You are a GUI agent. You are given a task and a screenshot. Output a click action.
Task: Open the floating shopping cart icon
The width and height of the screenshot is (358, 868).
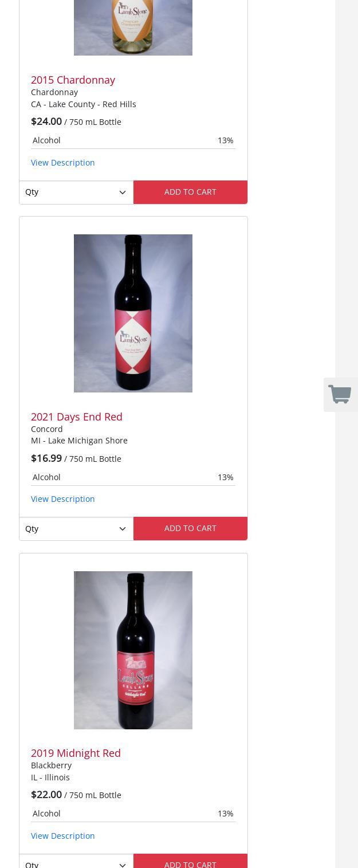340,395
